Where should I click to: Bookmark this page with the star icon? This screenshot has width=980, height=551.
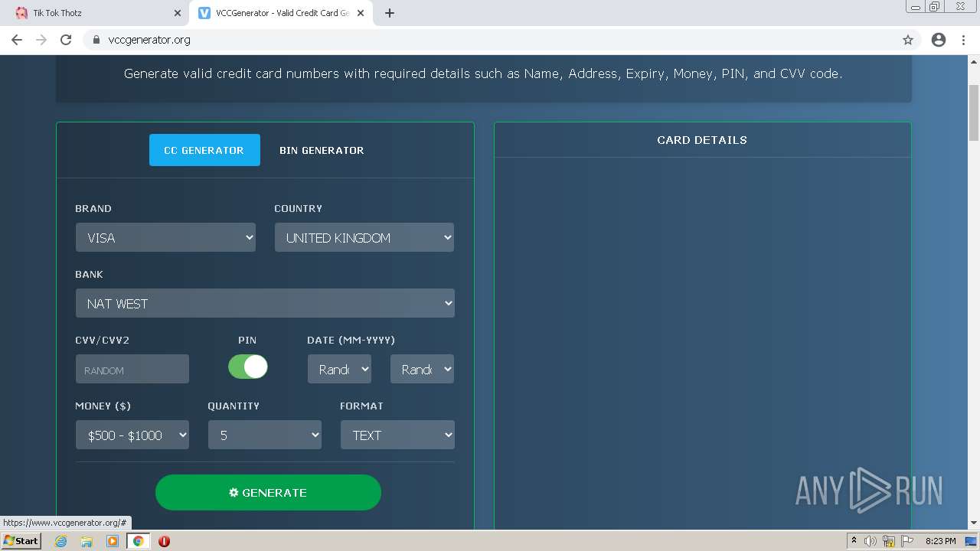[908, 40]
